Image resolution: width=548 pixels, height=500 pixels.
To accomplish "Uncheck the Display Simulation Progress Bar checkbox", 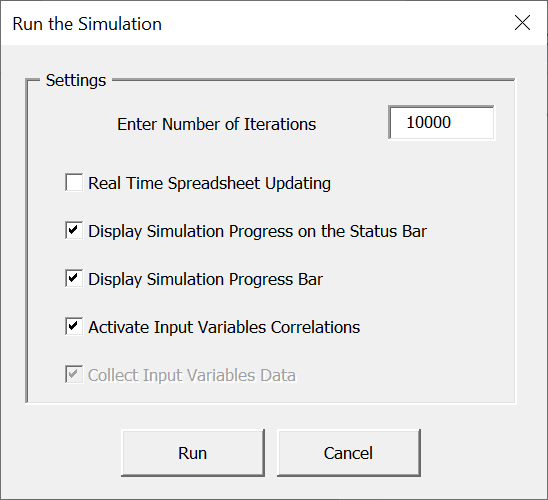I will click(74, 278).
